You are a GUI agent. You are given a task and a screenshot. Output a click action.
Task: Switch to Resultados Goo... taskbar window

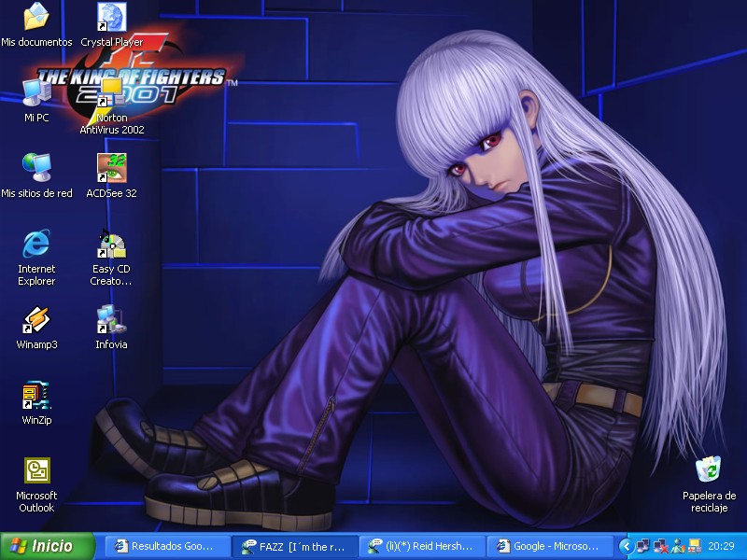(167, 546)
